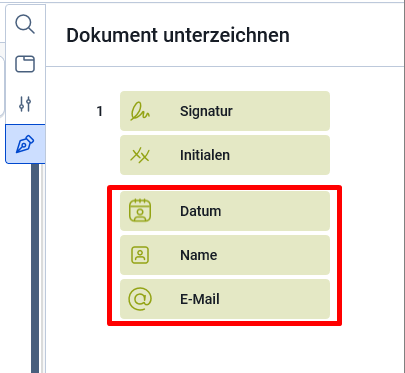
Task: Add a Signatur field
Action: coord(225,111)
